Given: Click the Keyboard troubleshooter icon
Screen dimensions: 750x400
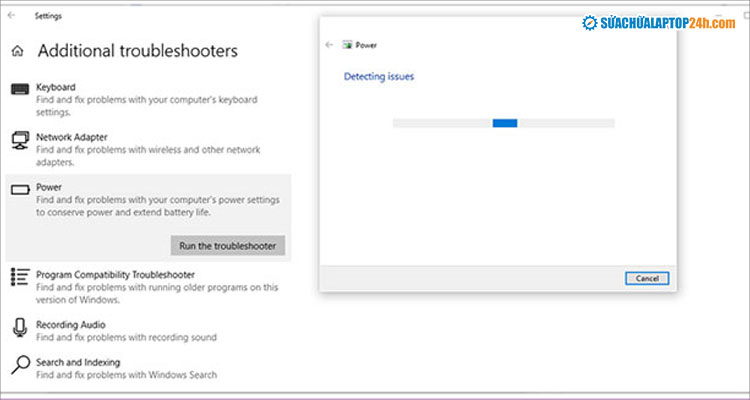Looking at the screenshot, I should (x=20, y=90).
